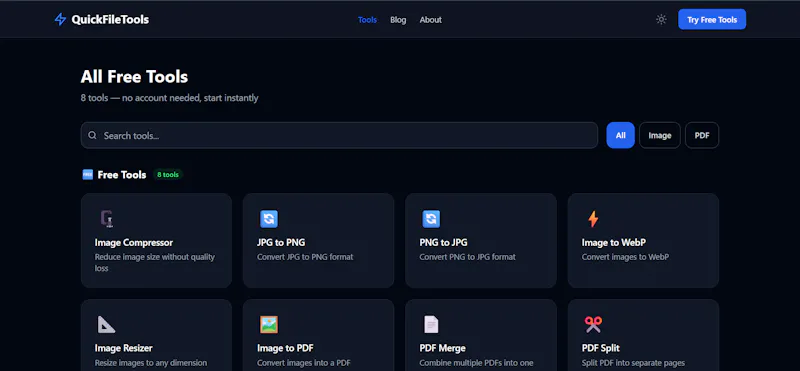Click 'Convert images into a PDF' text
Screen dimensions: 800x371
coord(304,363)
